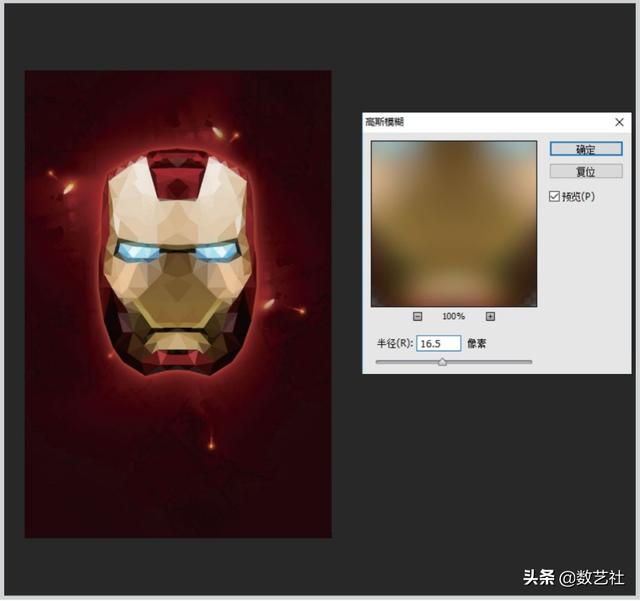Click the 半径(R) radius input field
640x601 pixels.
[438, 343]
